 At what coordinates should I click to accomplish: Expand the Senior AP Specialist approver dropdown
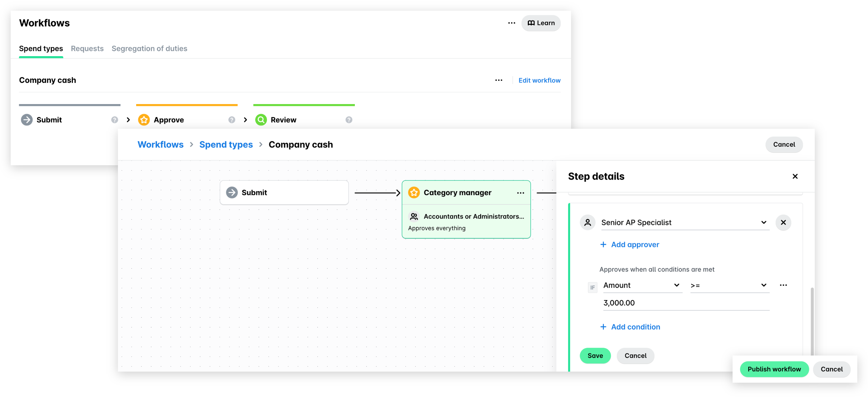(685, 222)
